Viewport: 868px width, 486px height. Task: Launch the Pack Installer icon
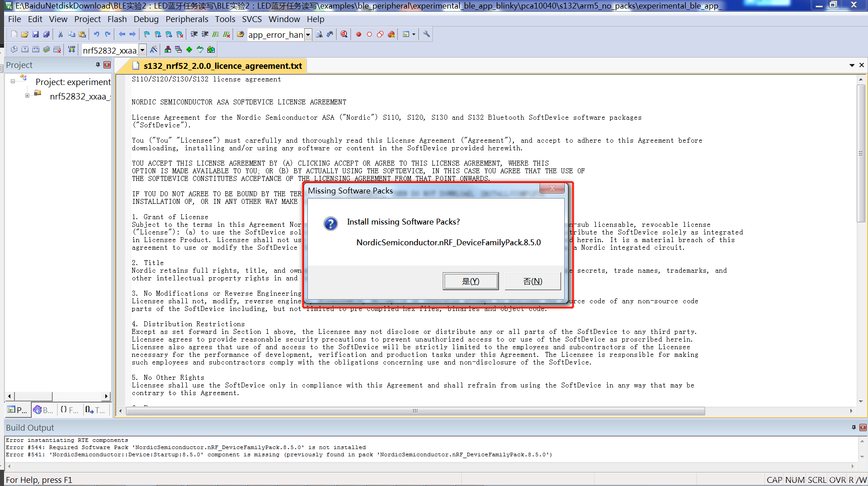click(x=211, y=49)
